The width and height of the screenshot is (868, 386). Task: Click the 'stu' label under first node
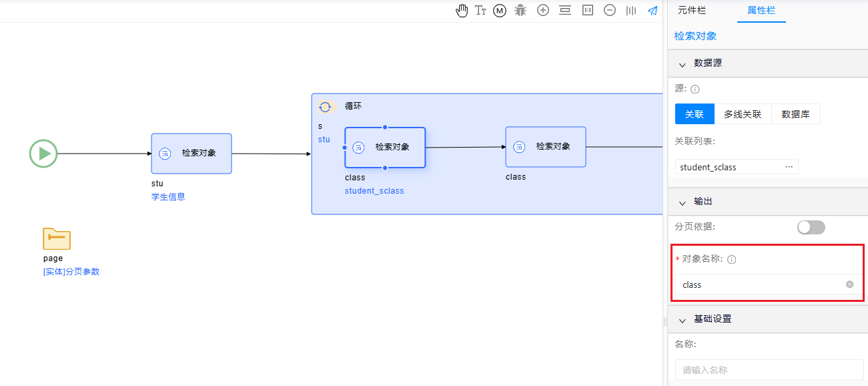click(157, 184)
